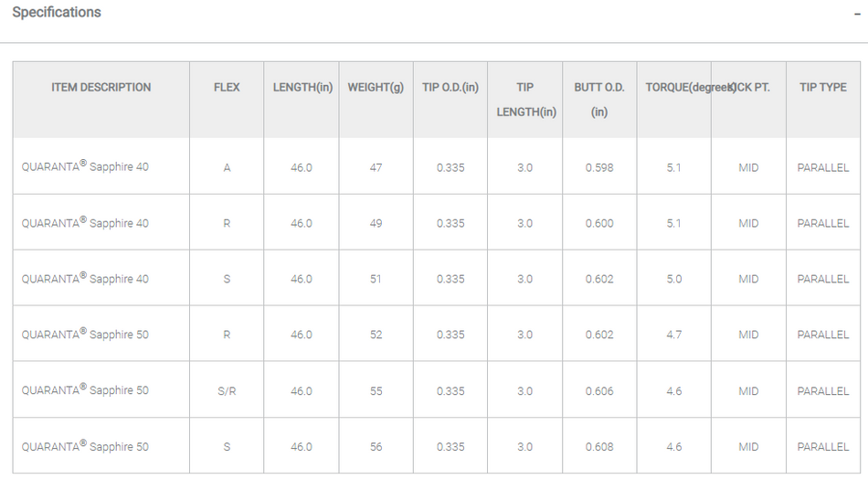Click the weight value 56
Viewport: 868px width, 479px height.
point(376,447)
